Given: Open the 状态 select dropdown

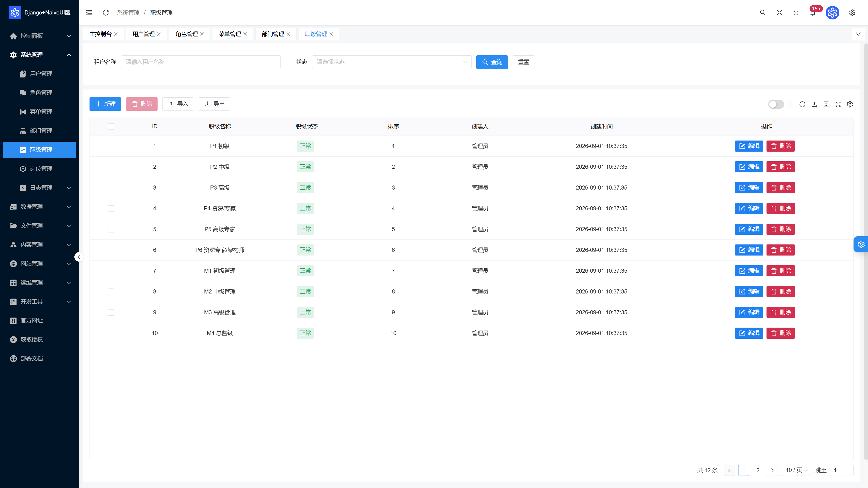Looking at the screenshot, I should (392, 62).
